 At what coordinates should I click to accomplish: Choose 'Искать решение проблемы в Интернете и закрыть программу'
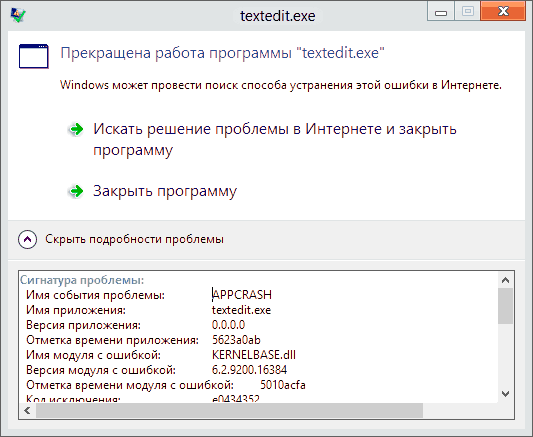click(x=275, y=139)
